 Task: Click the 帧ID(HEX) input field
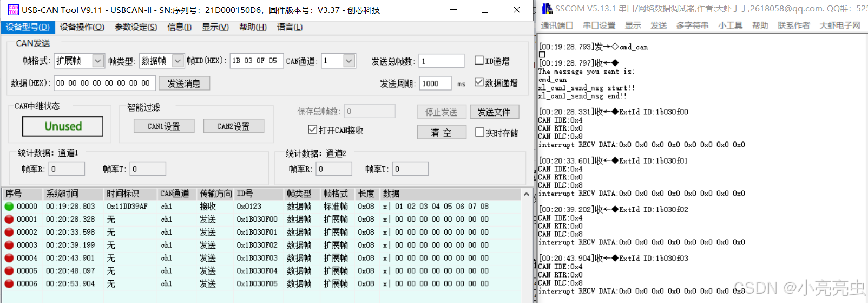click(x=256, y=61)
